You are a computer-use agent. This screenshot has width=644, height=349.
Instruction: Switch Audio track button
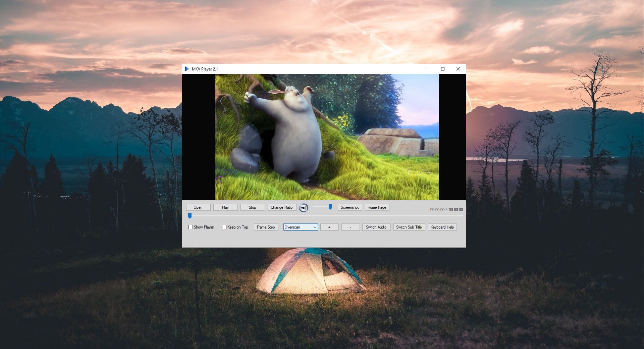point(376,227)
